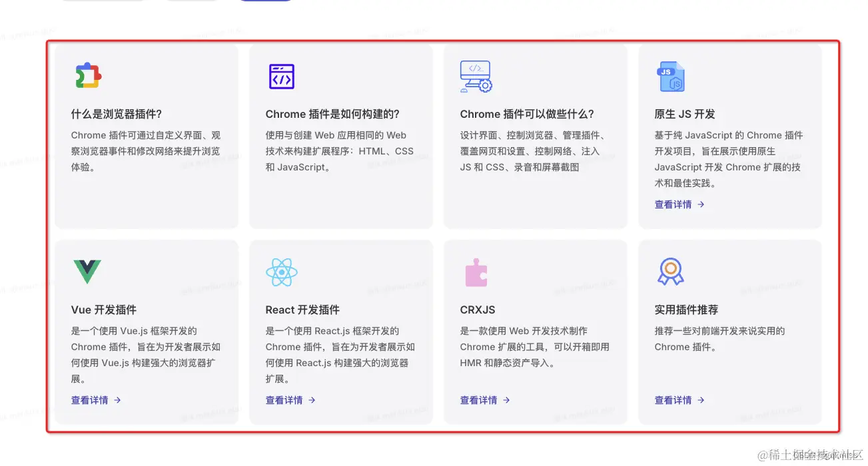Screen dimensions: 868x466
Task: Click the arrow next to Vue 查看详情
Action: point(117,400)
